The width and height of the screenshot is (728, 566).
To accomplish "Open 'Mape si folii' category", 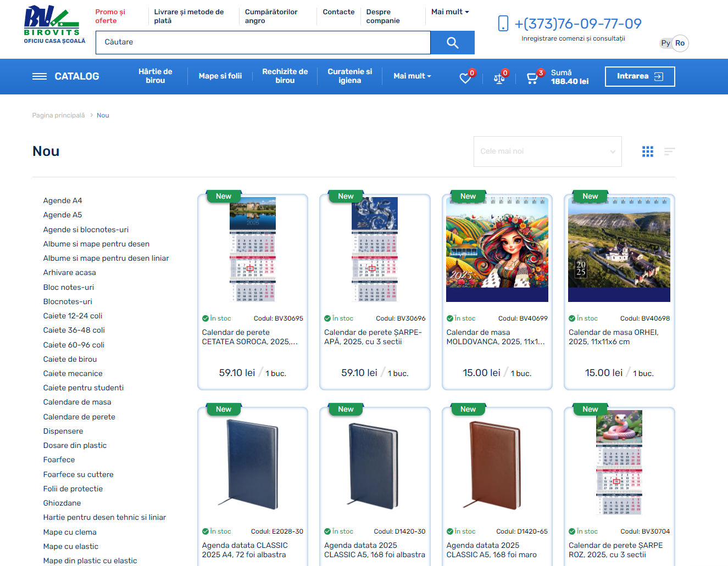I will [x=220, y=76].
